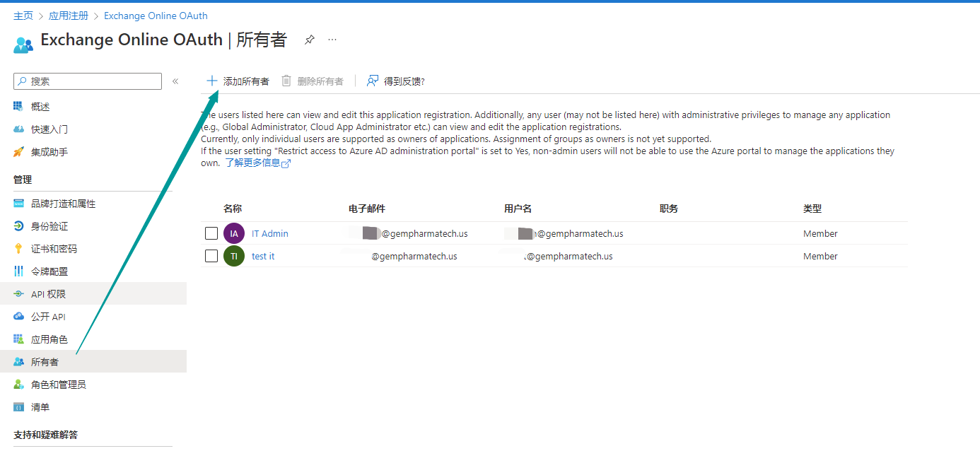Image resolution: width=980 pixels, height=451 pixels.
Task: Click Member type in test it row
Action: point(820,256)
